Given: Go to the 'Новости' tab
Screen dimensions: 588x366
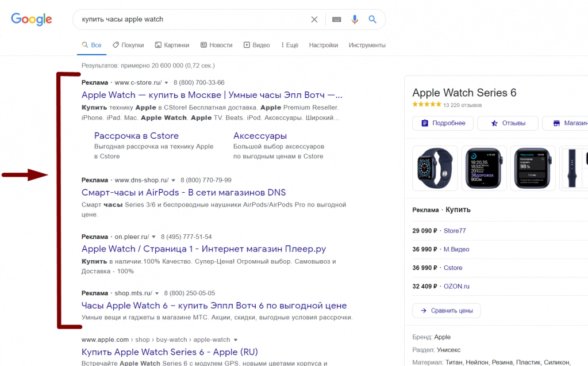Looking at the screenshot, I should pyautogui.click(x=216, y=45).
